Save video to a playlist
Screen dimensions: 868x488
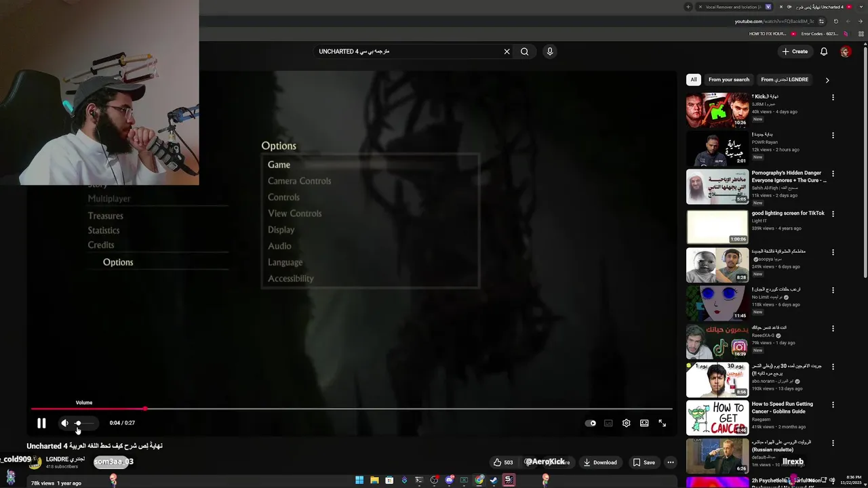[644, 462]
